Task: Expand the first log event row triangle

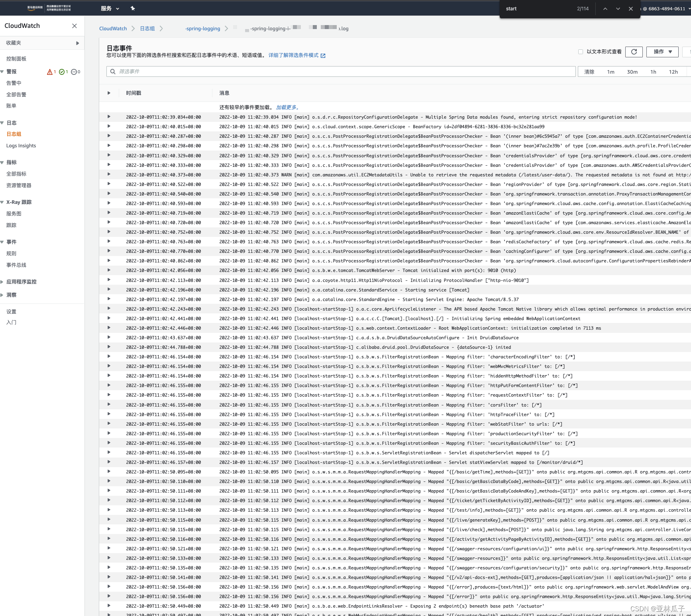Action: [109, 117]
